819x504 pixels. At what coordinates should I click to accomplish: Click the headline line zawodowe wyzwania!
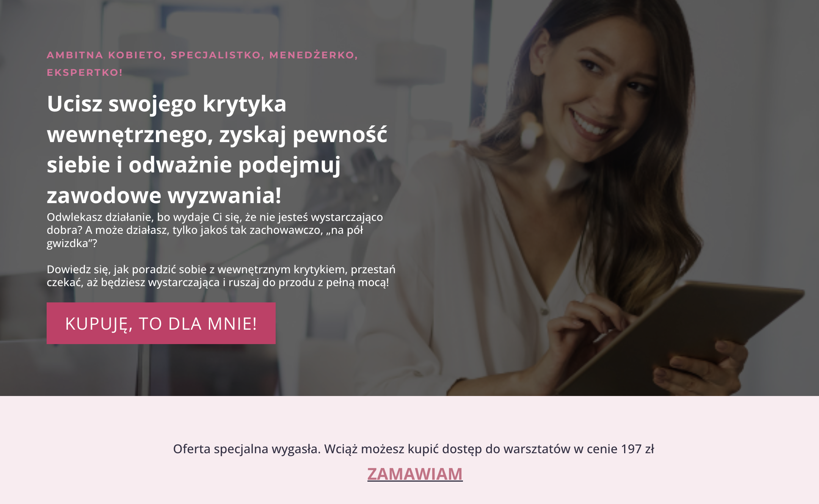(x=164, y=195)
